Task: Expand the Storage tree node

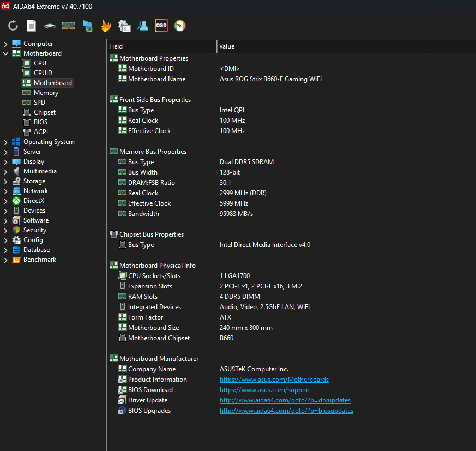Action: click(x=6, y=181)
